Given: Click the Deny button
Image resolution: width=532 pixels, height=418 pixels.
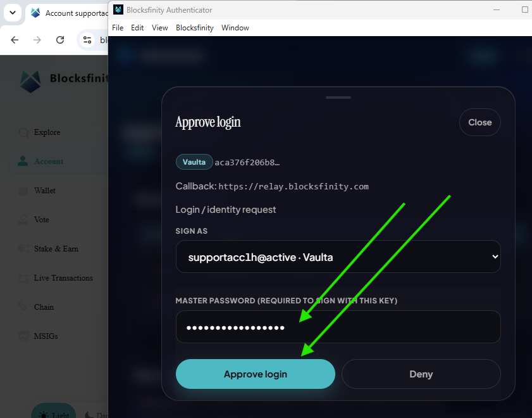Looking at the screenshot, I should (x=421, y=374).
